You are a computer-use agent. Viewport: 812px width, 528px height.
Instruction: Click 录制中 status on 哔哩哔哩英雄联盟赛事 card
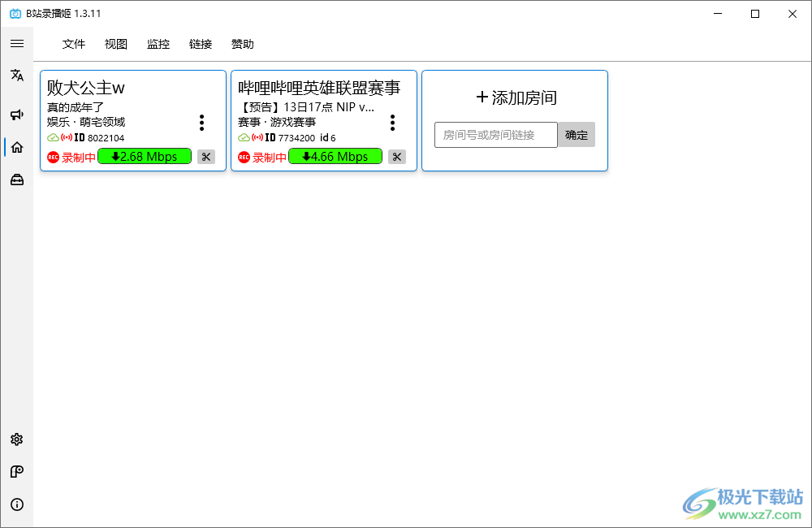click(x=270, y=157)
